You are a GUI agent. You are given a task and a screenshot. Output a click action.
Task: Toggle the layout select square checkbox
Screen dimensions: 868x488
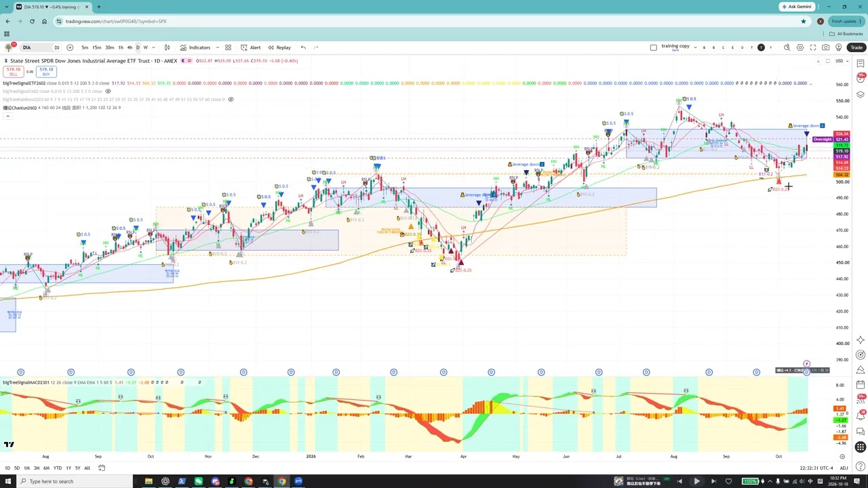[x=653, y=47]
